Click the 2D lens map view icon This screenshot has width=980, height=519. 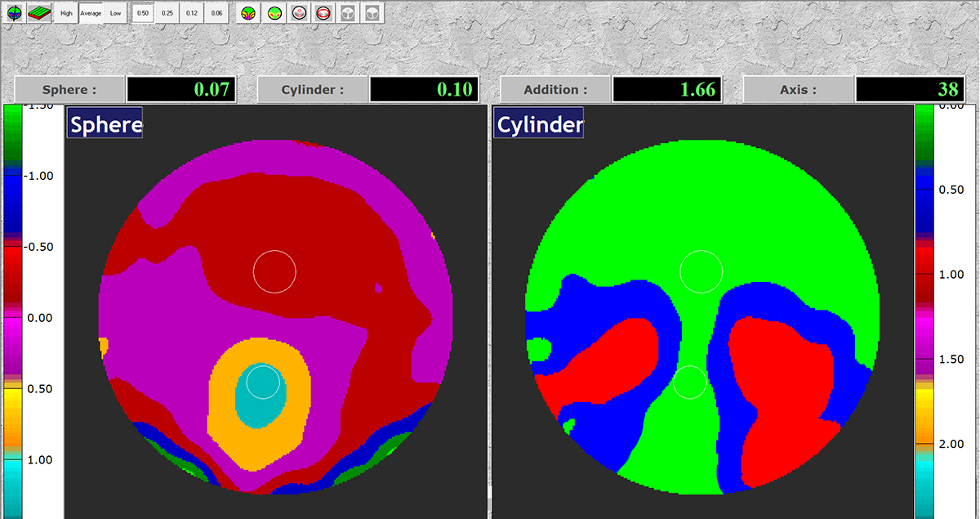tap(14, 13)
